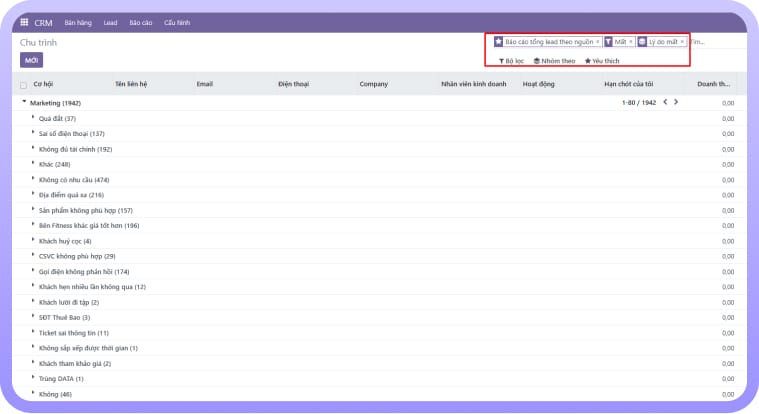The width and height of the screenshot is (759, 414).
Task: Sort by the Company column header
Action: (373, 84)
